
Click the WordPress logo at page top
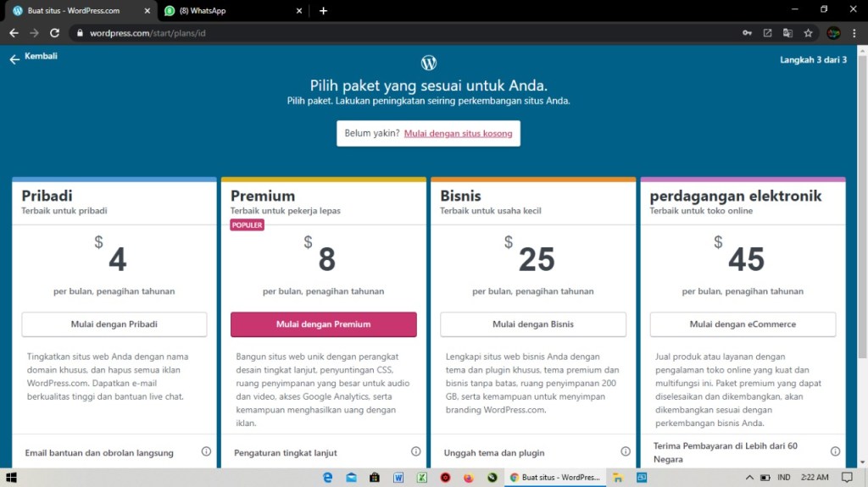(429, 63)
